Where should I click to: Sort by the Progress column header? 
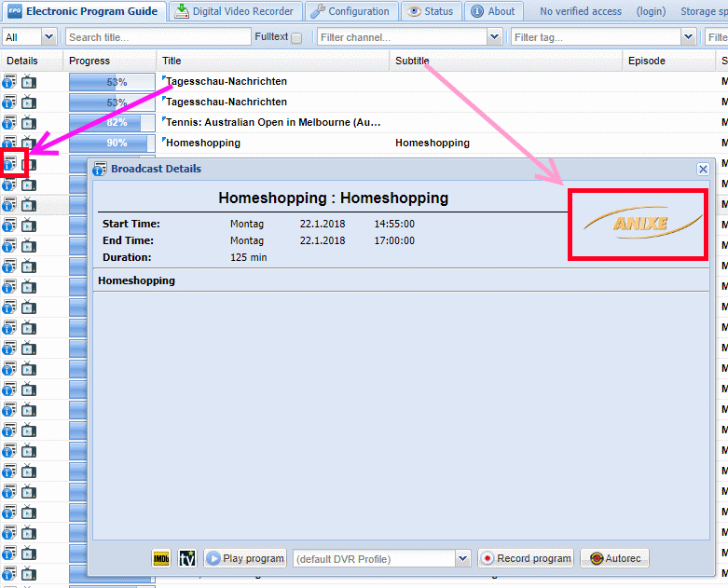pos(110,61)
